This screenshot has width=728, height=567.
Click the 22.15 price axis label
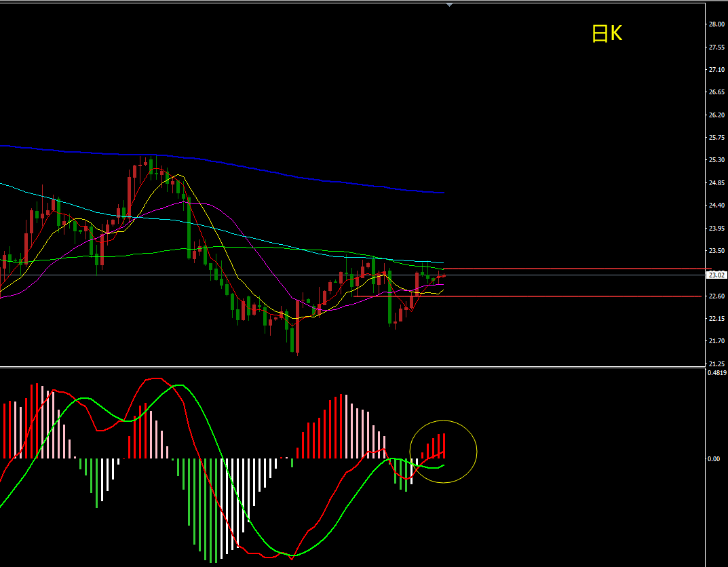[x=716, y=318]
